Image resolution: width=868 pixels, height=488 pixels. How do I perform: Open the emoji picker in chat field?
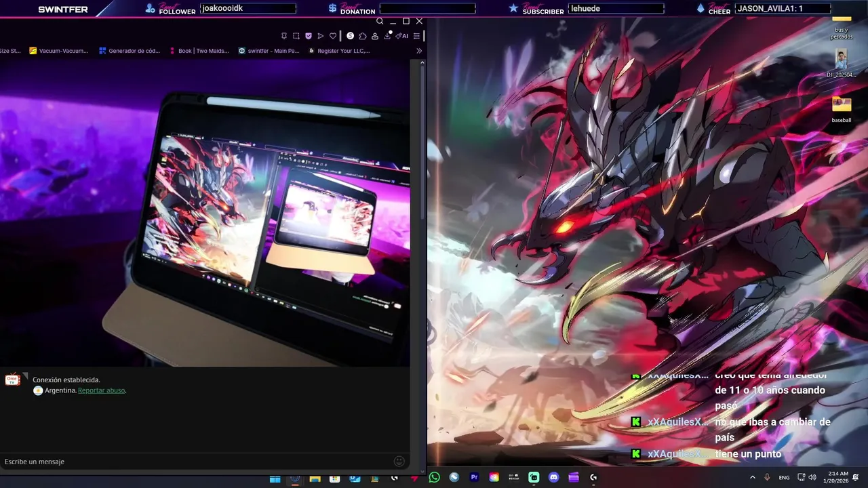point(399,462)
